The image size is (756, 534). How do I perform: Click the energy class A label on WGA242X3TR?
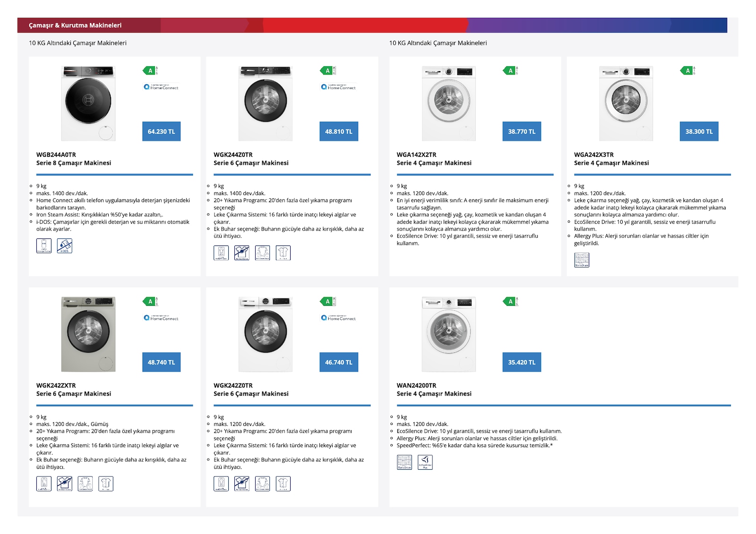687,71
